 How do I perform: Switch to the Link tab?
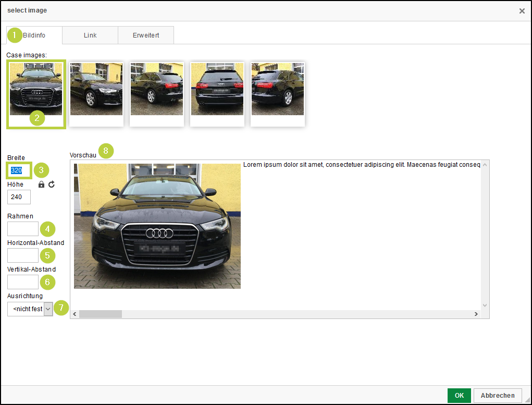point(90,35)
